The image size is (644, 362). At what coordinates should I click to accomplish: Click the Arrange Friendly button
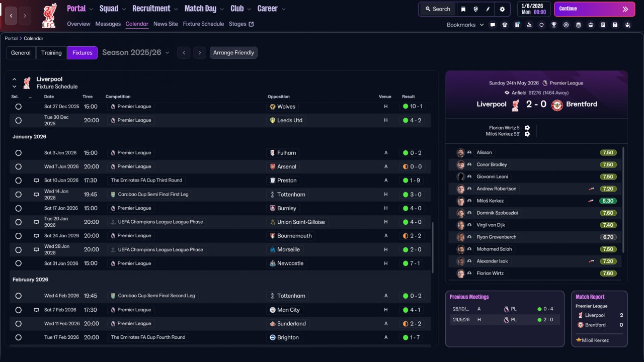point(233,53)
